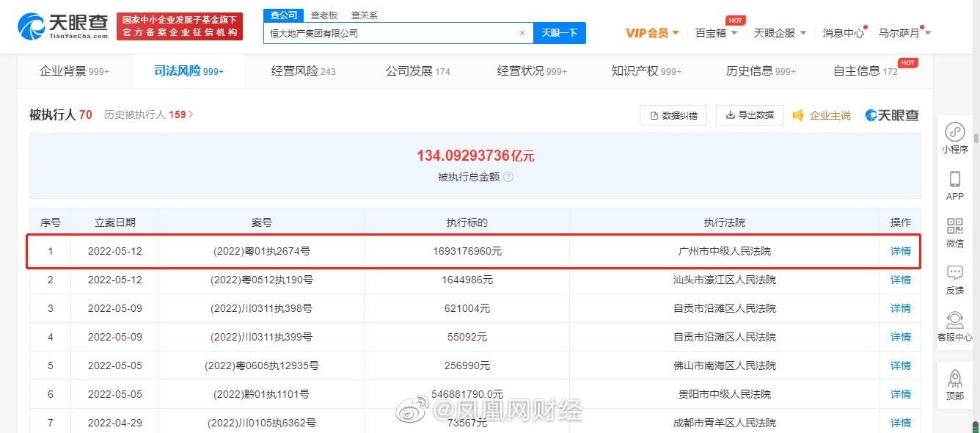
Task: Click the TianYanCha logo
Action: pos(63,26)
